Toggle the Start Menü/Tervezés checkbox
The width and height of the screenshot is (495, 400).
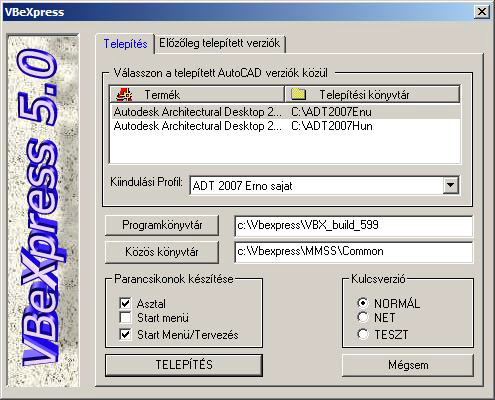coord(125,334)
